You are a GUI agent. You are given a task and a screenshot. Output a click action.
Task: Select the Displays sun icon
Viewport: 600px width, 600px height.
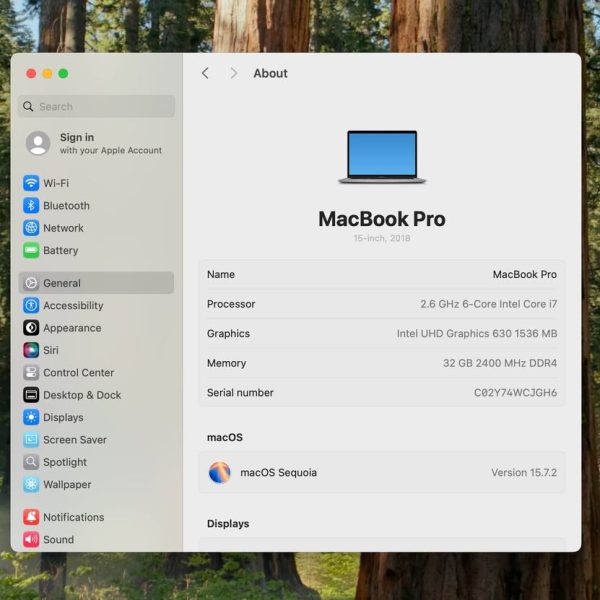31,417
